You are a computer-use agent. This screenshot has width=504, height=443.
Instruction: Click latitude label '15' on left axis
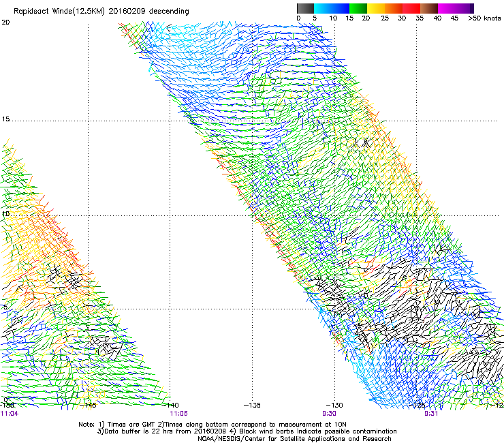(5, 119)
